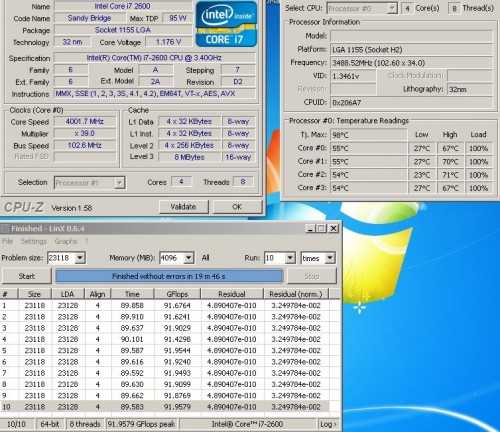Select result row 7 with 91.9493 GFlops
The height and width of the screenshot is (432, 500).
[x=165, y=373]
